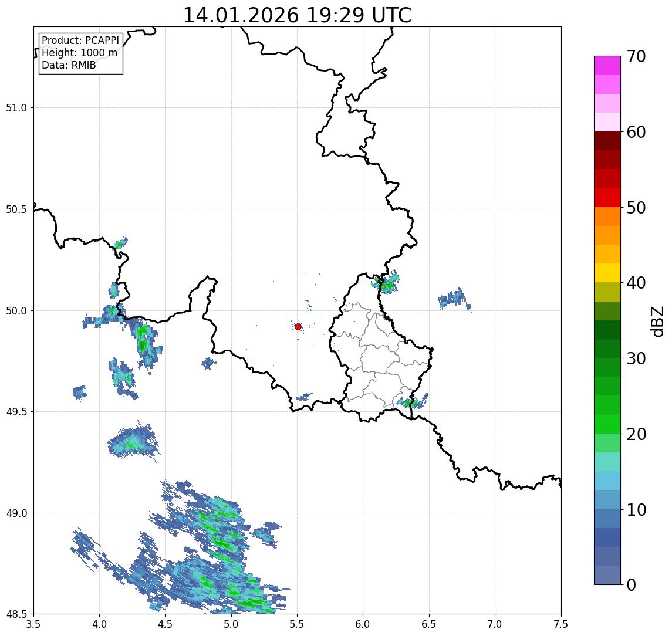Click the orange colorbar segment just below 50
The width and height of the screenshot is (672, 636).
607,216
